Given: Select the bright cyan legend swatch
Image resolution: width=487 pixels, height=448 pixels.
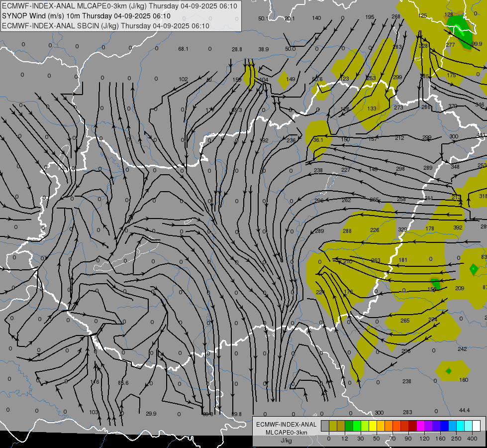Looking at the screenshot, I should 460,426.
